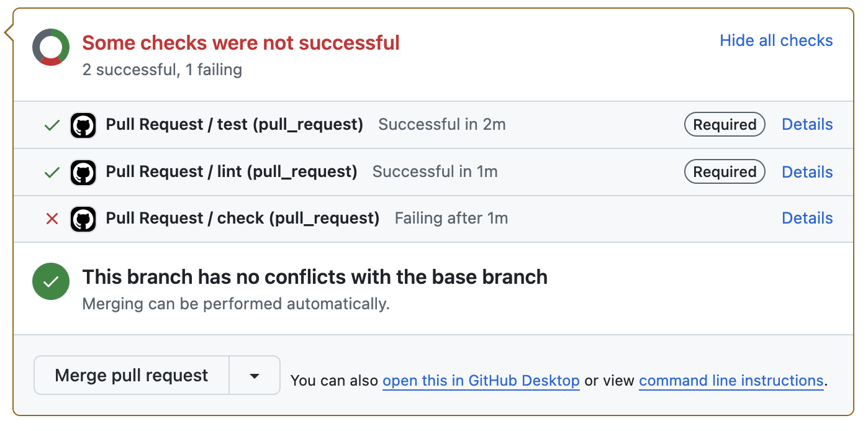Screen dimensions: 868x431
Task: Click the Required badge on the lint check
Action: pyautogui.click(x=725, y=171)
